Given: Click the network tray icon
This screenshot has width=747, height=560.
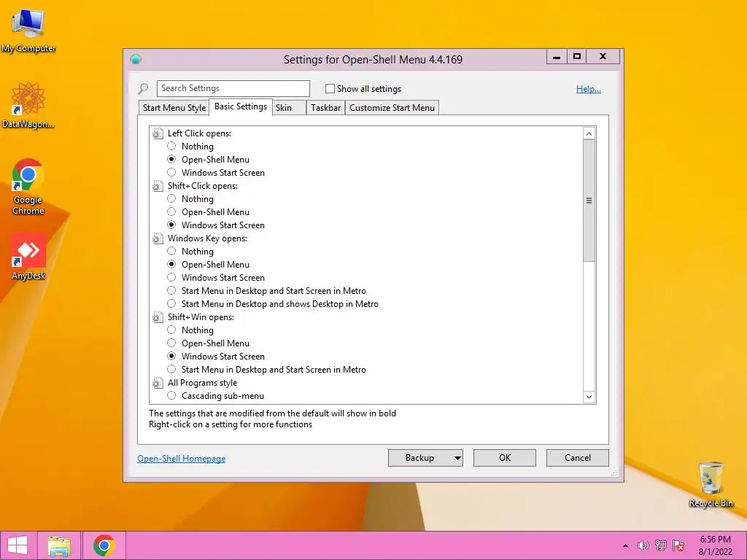Looking at the screenshot, I should click(661, 545).
